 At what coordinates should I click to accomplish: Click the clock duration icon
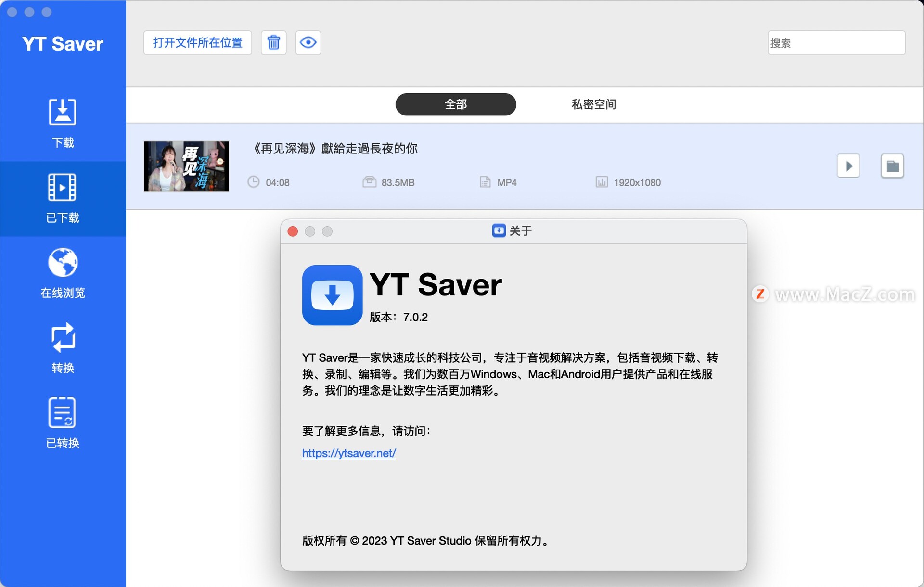pyautogui.click(x=253, y=182)
